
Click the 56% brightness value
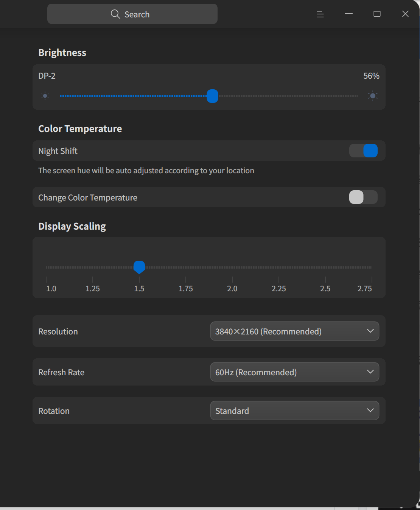[371, 76]
